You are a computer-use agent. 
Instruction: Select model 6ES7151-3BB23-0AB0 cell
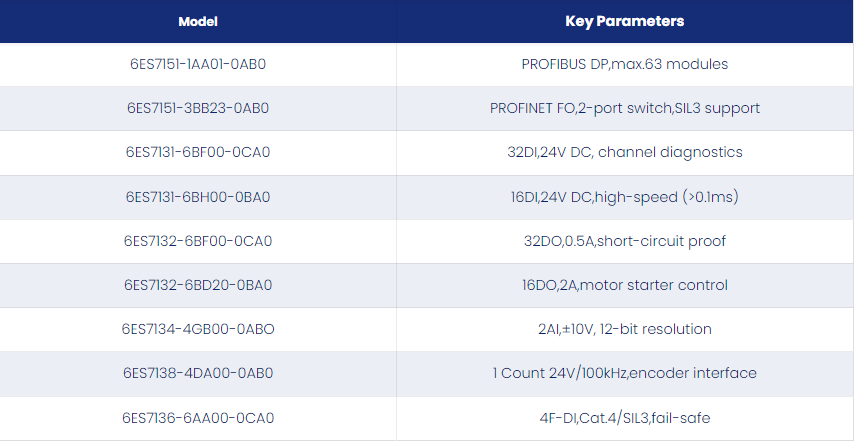pos(198,108)
